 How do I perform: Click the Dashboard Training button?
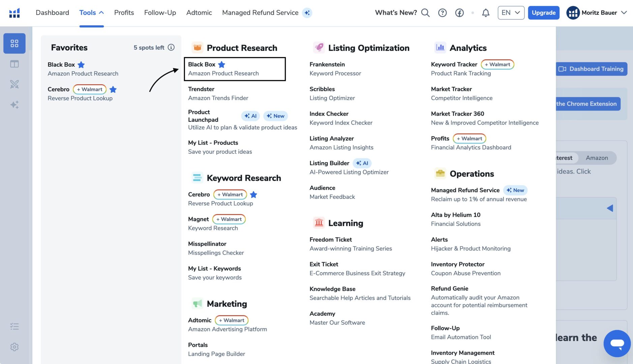(591, 69)
